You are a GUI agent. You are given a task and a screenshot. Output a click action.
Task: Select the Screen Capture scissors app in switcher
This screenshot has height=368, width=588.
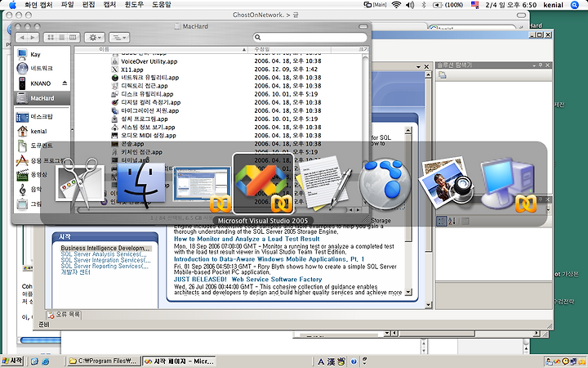pos(78,183)
